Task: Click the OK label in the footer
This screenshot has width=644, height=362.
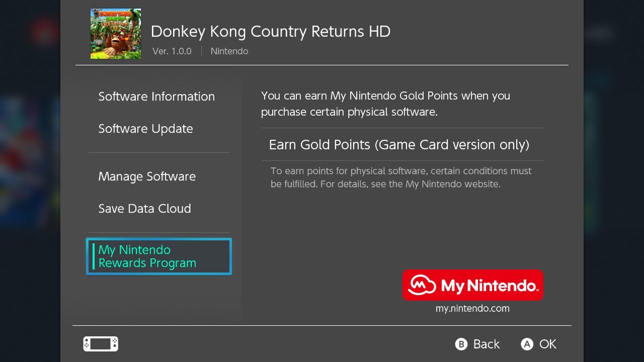Action: 548,344
